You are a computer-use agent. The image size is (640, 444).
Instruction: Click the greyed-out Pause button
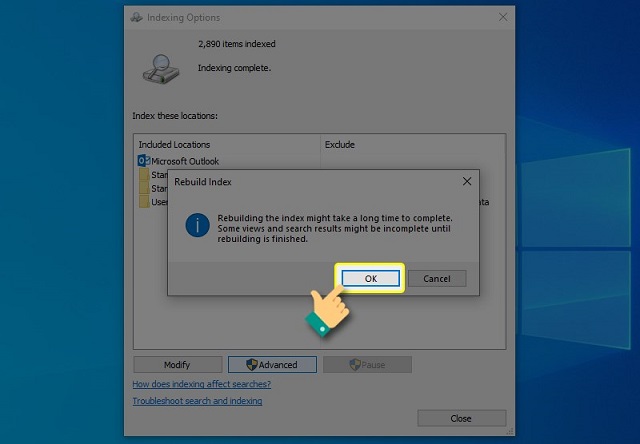[x=367, y=364]
